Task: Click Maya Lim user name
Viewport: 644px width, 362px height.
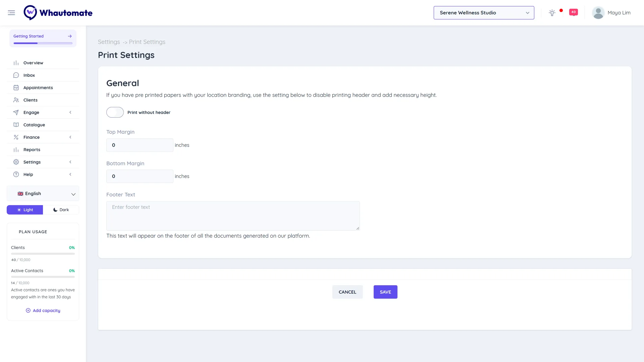Action: pos(619,13)
